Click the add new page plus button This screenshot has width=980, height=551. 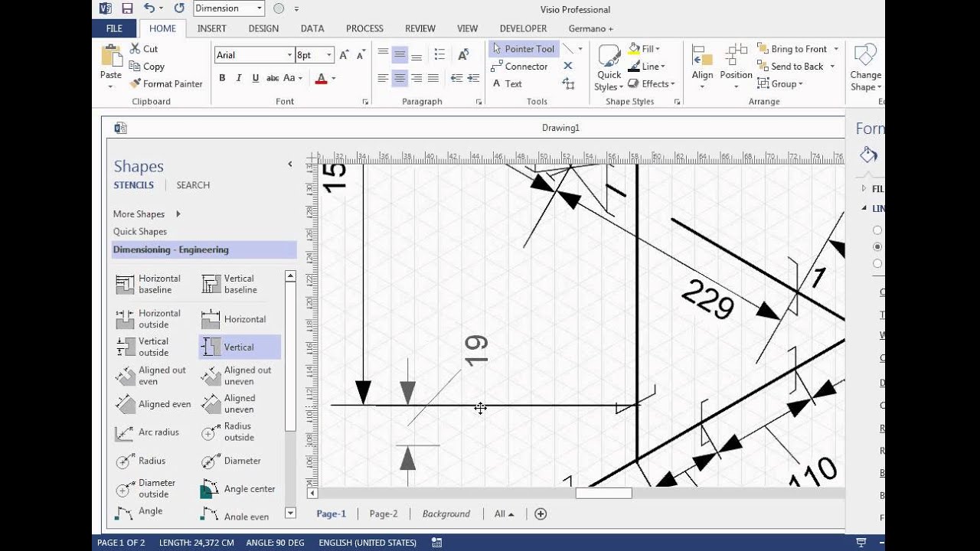click(541, 514)
